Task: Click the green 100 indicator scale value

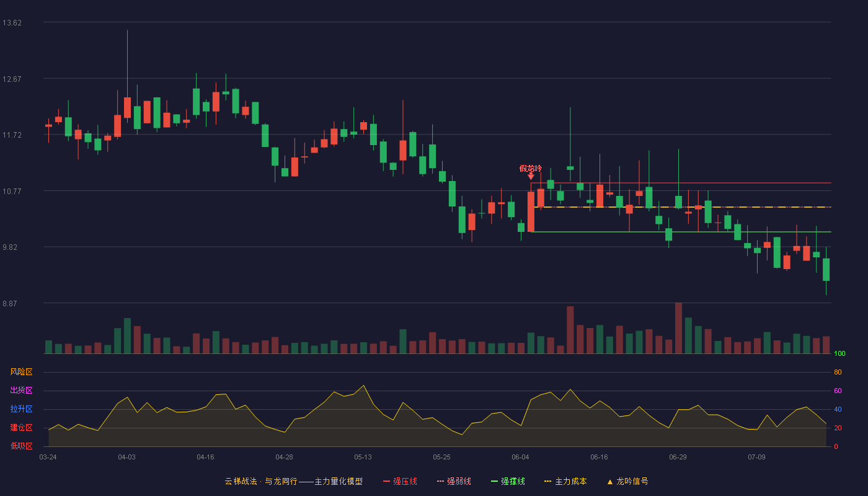Action: [839, 354]
